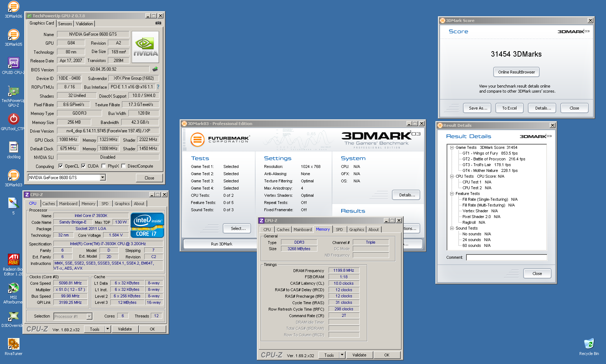Viewport: 606px width, 364px height.
Task: Click the Close button in 3DMark Score window
Action: coord(574,108)
